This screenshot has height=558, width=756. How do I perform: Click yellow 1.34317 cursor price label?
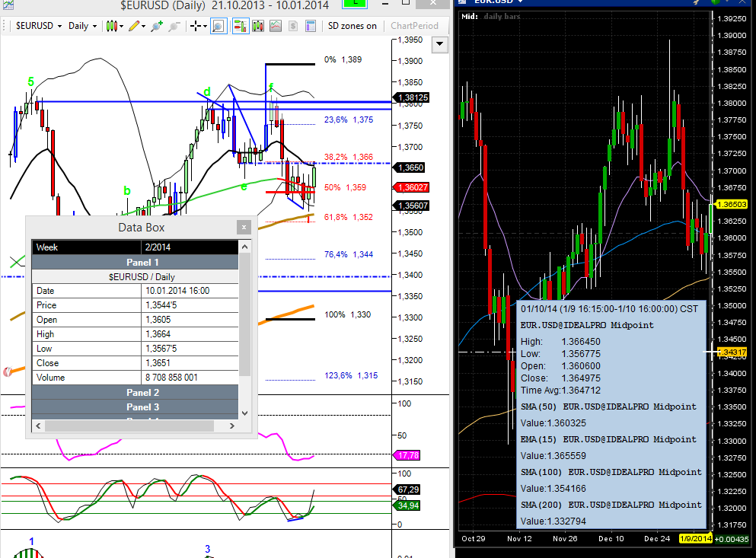[732, 352]
